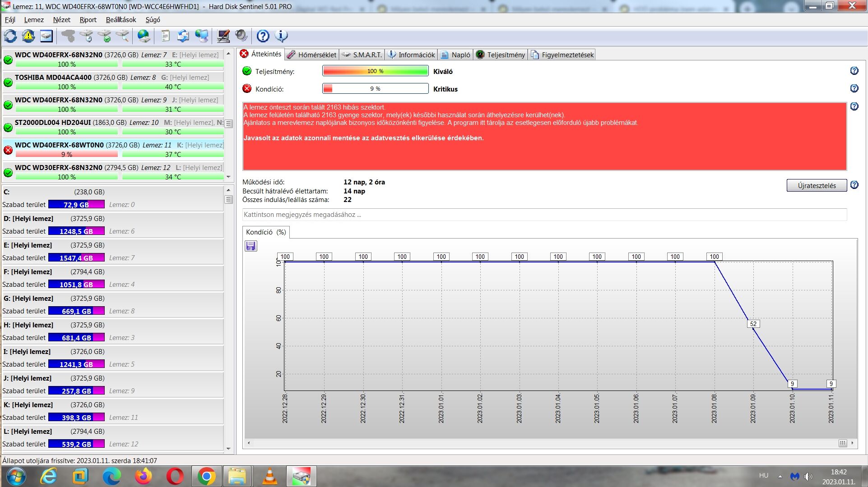This screenshot has height=487, width=868.
Task: Select disk ST2000DL004 HD204UI Lemez 10
Action: click(114, 127)
